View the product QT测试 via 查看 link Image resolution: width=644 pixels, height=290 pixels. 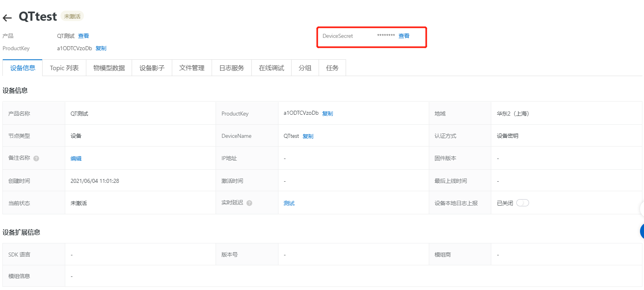click(84, 36)
